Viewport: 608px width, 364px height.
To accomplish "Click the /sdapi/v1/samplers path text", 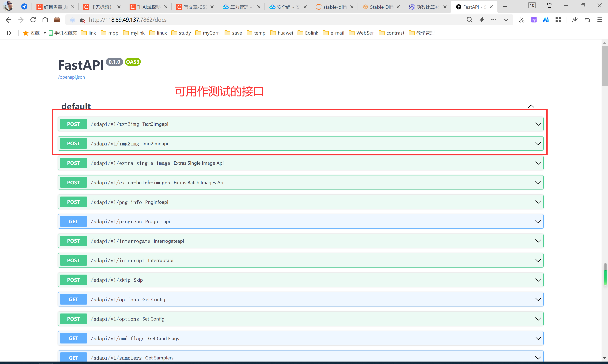I will coord(116,358).
